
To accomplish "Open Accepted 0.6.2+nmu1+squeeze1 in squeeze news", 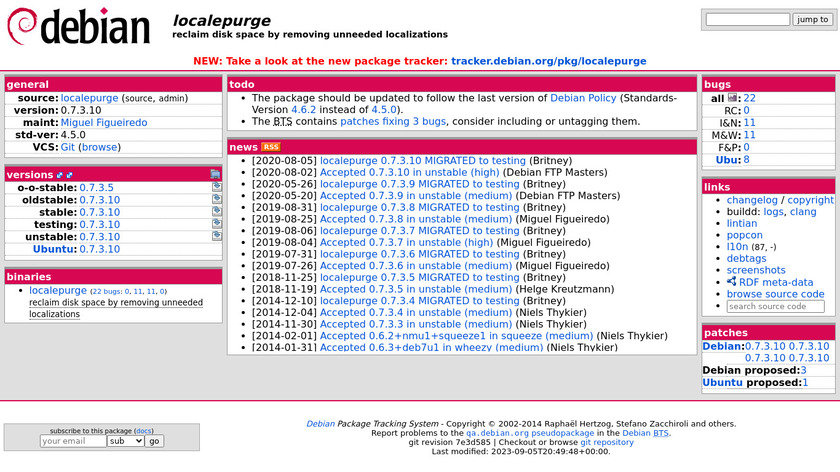I will pos(456,336).
